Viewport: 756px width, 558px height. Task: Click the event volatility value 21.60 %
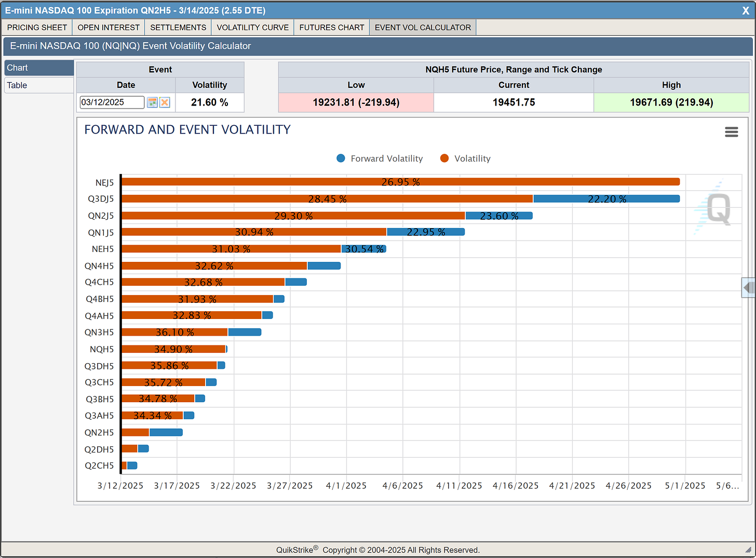tap(210, 102)
